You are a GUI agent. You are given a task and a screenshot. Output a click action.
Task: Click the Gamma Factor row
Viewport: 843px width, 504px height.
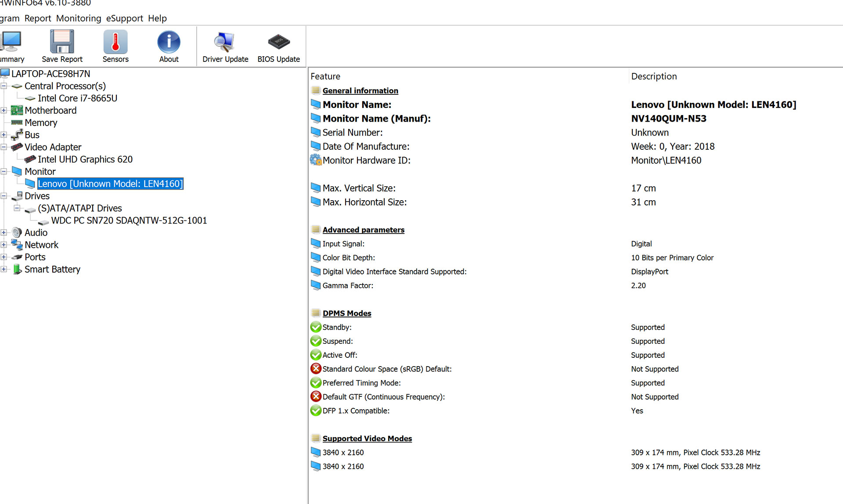[x=576, y=285]
